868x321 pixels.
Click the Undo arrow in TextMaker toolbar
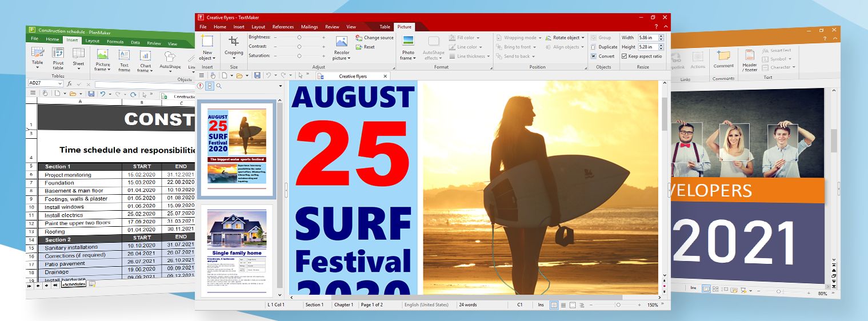pyautogui.click(x=267, y=75)
